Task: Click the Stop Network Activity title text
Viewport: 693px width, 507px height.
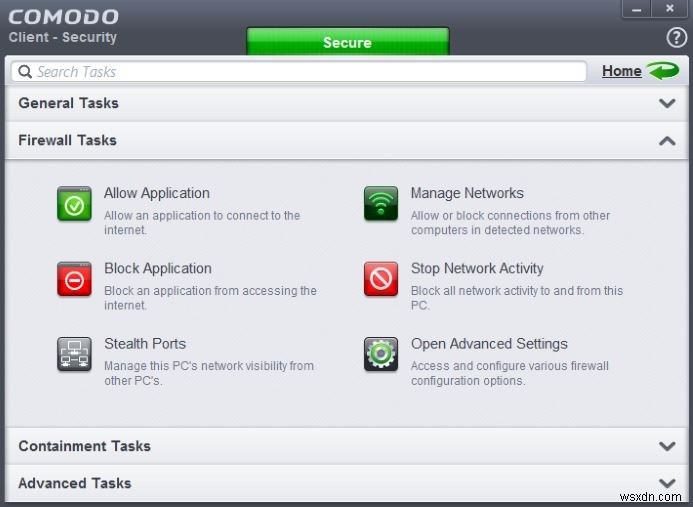Action: click(477, 268)
